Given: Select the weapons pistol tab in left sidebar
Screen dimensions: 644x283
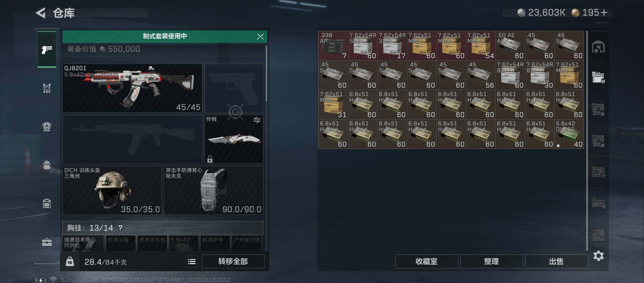Looking at the screenshot, I should click(47, 49).
